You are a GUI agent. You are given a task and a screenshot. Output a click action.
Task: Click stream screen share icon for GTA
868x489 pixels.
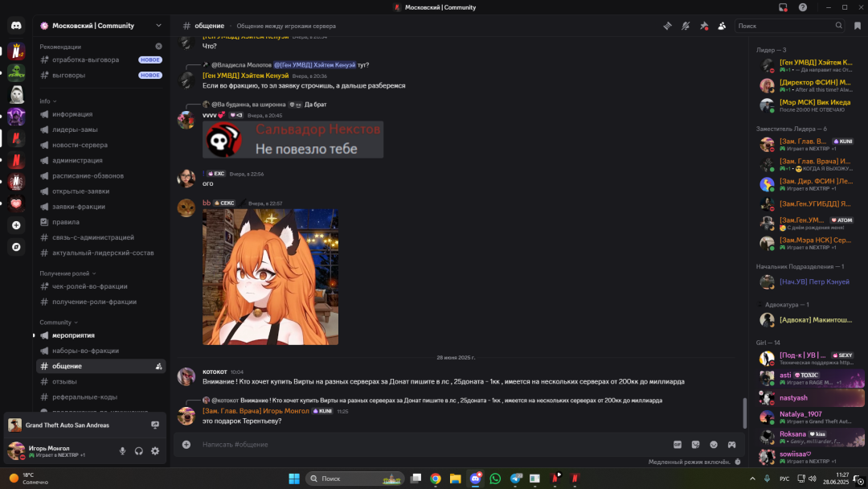coord(155,425)
